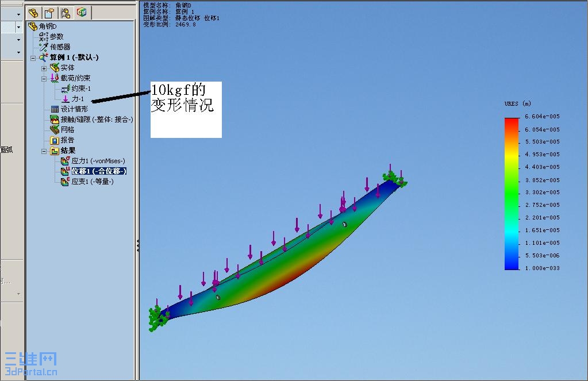Click the 实体 solid body icon
The width and height of the screenshot is (588, 381).
click(55, 67)
